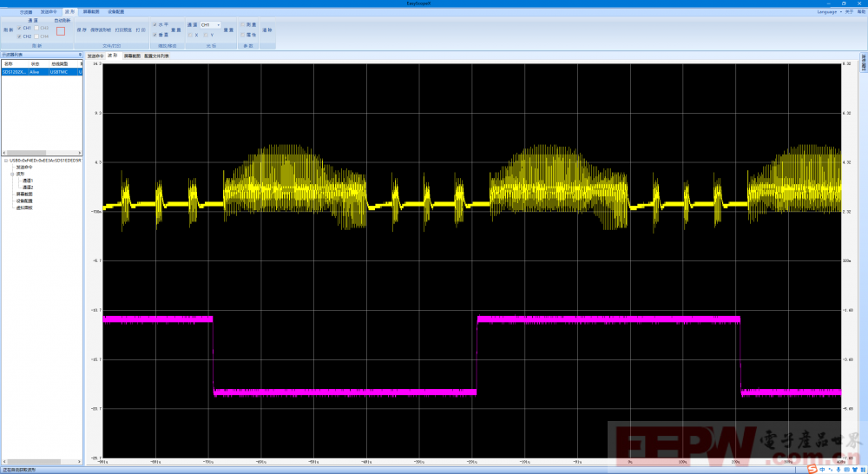This screenshot has width=868, height=474.
Task: Select 屏幕截图 in the device tree
Action: click(24, 194)
